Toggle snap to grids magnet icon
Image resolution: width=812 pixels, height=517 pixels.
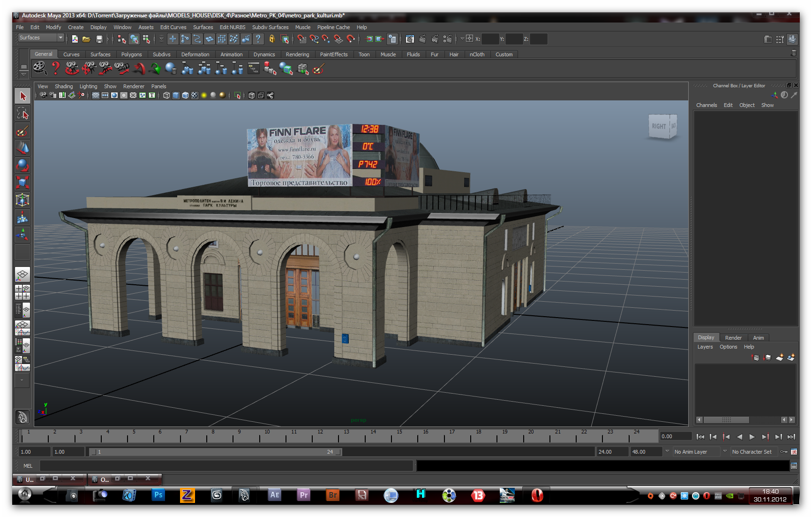click(301, 39)
